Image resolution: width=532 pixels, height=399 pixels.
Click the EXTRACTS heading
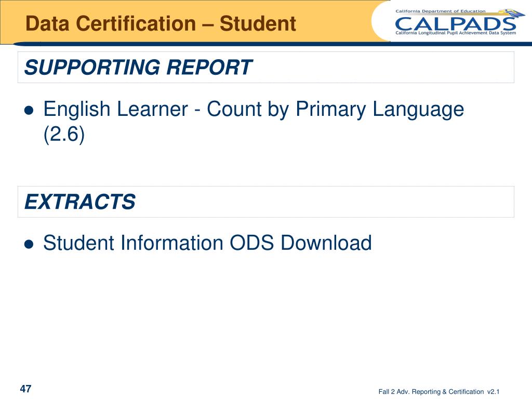79,202
